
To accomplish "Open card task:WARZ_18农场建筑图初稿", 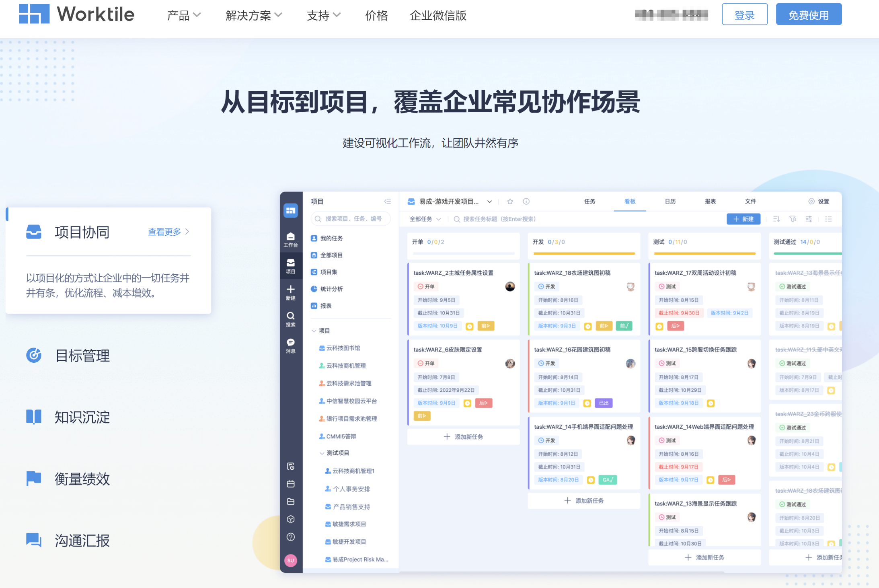I will (583, 299).
